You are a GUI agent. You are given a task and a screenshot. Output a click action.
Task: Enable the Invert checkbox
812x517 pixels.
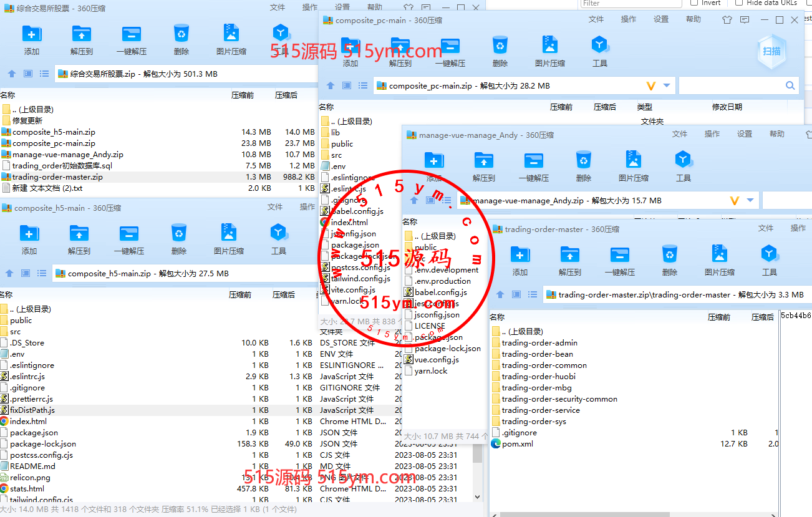(x=694, y=3)
